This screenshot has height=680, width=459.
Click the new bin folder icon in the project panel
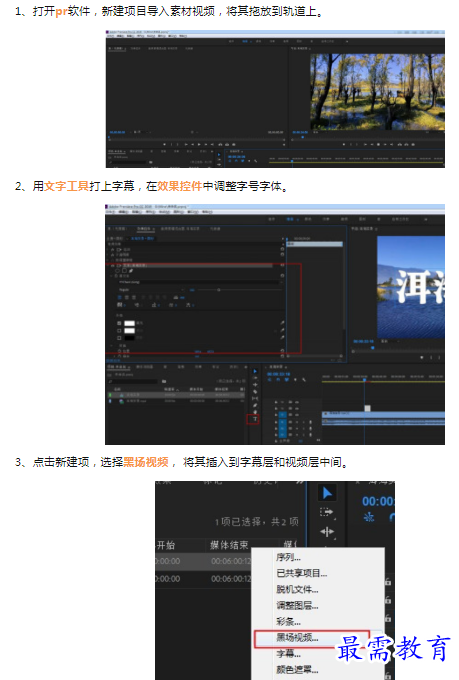(x=164, y=381)
